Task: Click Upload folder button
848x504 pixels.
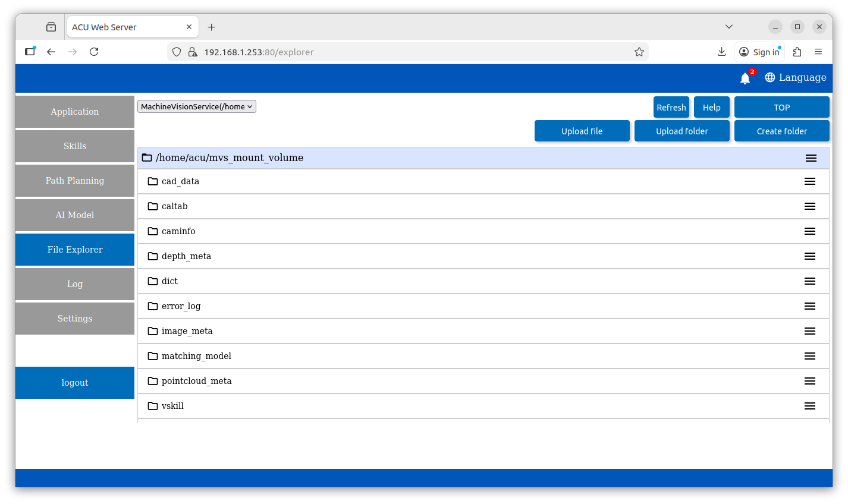Action: [x=682, y=131]
